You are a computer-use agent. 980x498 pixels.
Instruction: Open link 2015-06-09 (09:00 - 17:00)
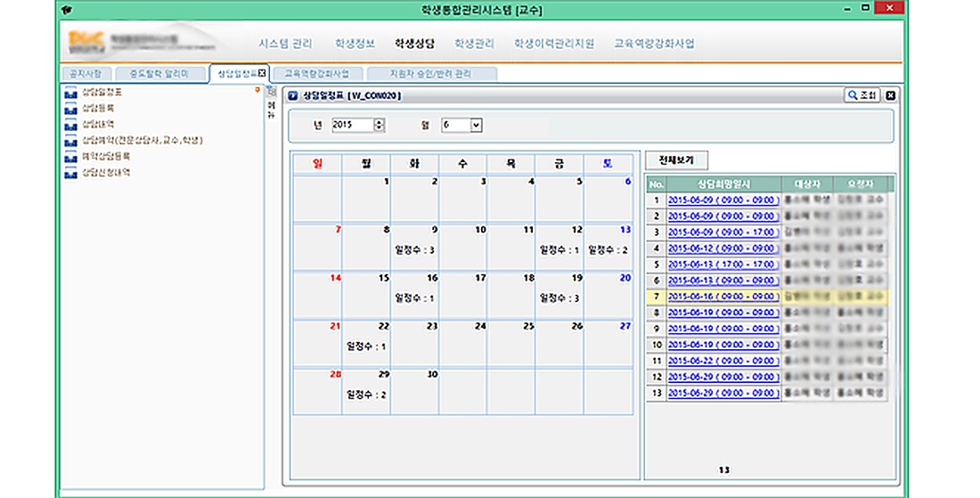click(723, 232)
